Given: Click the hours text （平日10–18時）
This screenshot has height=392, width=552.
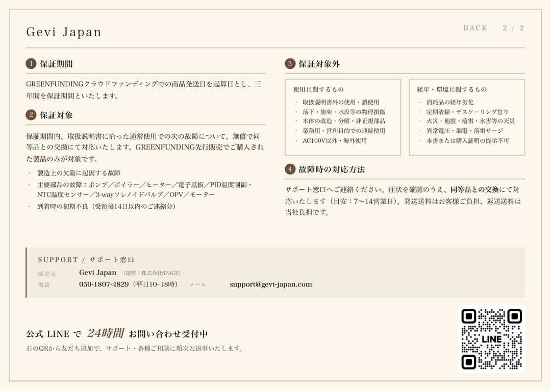Looking at the screenshot, I should [155, 284].
